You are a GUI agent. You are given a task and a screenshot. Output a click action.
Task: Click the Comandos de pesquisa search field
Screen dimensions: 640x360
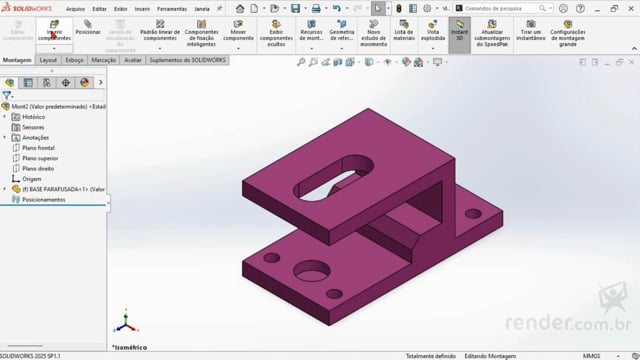point(504,8)
